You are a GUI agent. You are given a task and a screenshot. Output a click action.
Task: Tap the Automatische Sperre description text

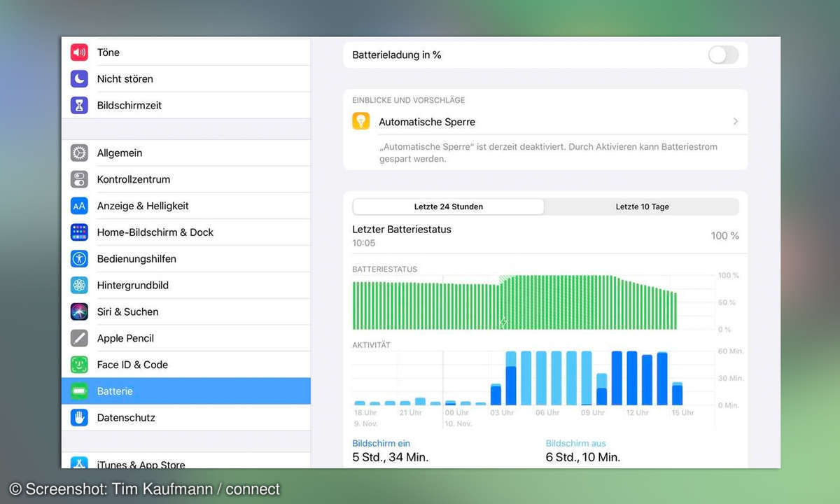tap(548, 153)
